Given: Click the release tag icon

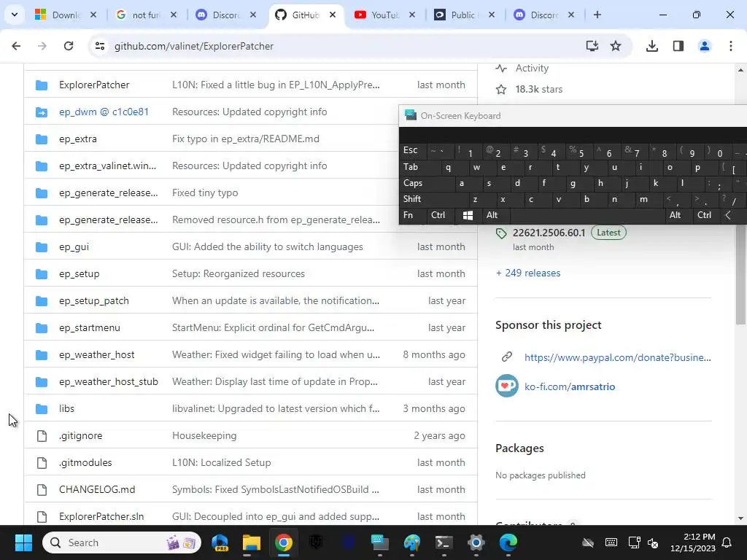Looking at the screenshot, I should (x=501, y=233).
